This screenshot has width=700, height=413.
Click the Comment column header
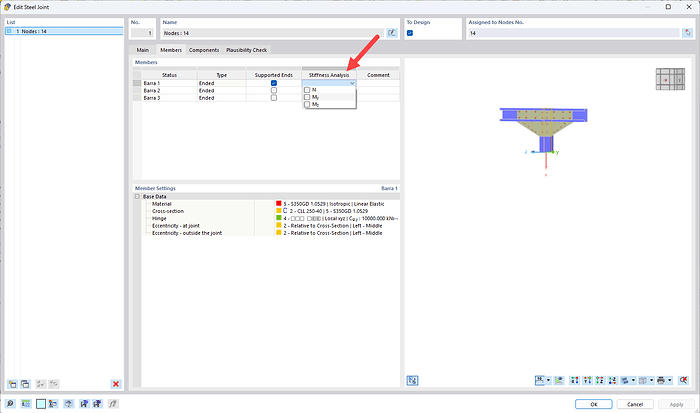[x=378, y=75]
